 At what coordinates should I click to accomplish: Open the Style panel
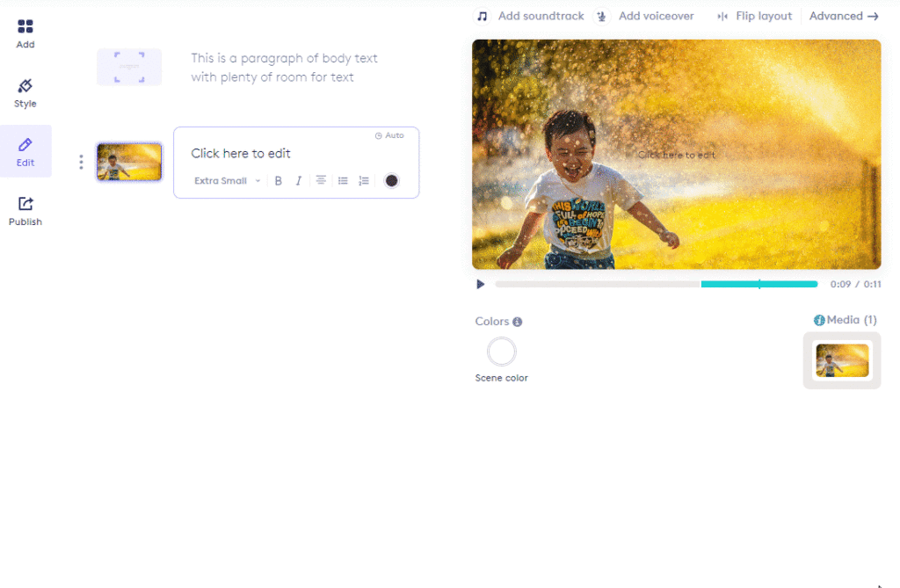[x=25, y=92]
